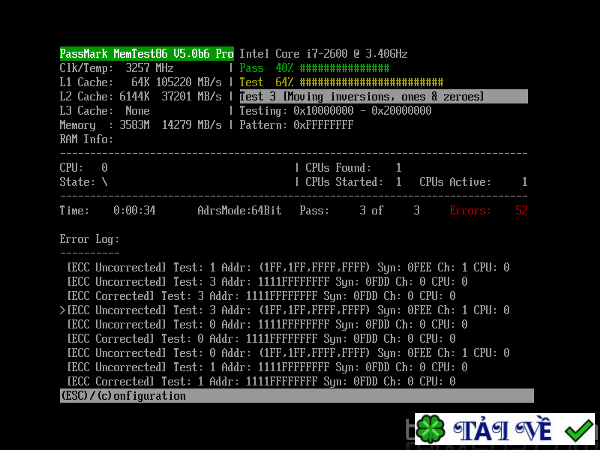Select ECC Corrected Test 1 log row

pyautogui.click(x=261, y=382)
